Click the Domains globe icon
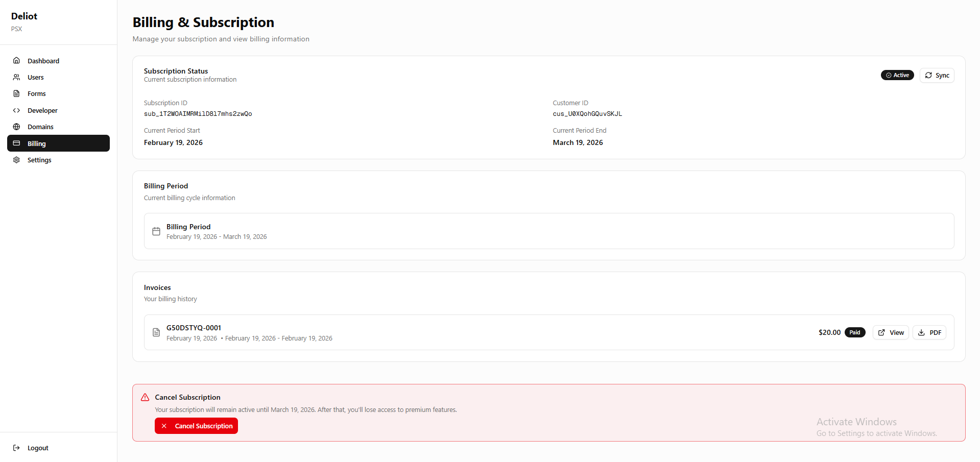Viewport: 980px width, 462px height. point(16,127)
